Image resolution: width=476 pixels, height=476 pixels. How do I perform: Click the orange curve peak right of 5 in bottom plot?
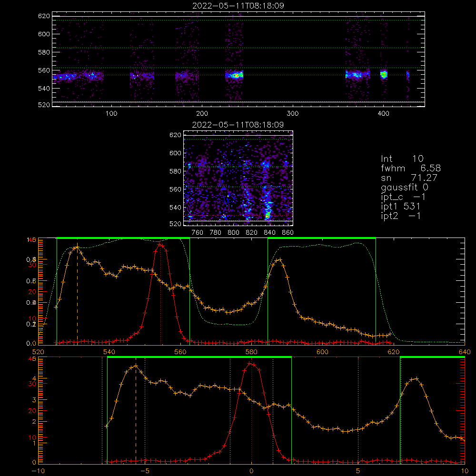pyautogui.click(x=416, y=379)
